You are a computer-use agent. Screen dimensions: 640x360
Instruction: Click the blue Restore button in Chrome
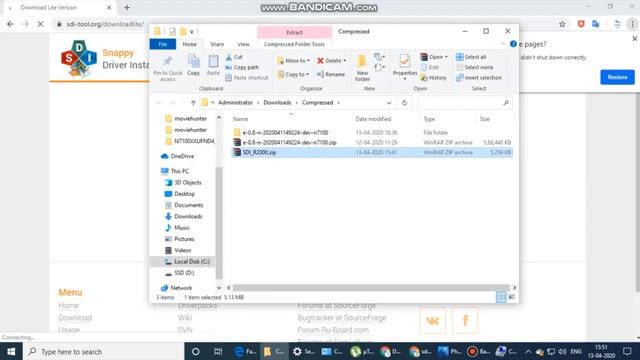617,77
